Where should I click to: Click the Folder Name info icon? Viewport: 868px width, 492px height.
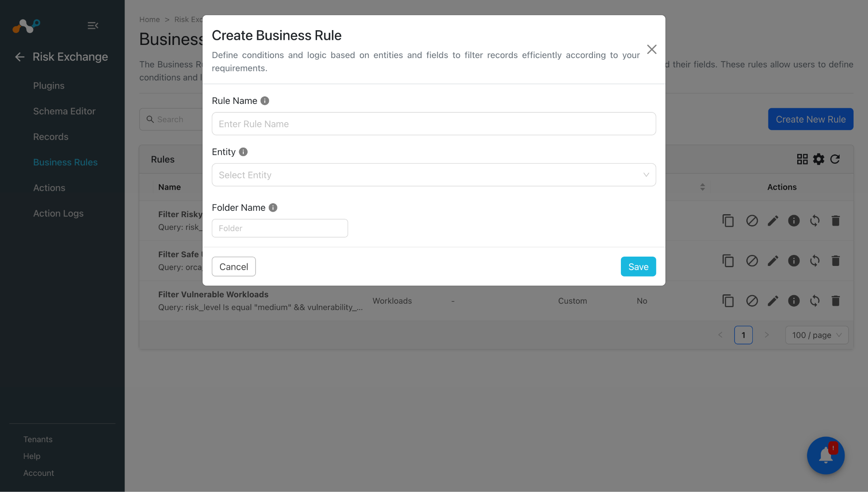(273, 207)
